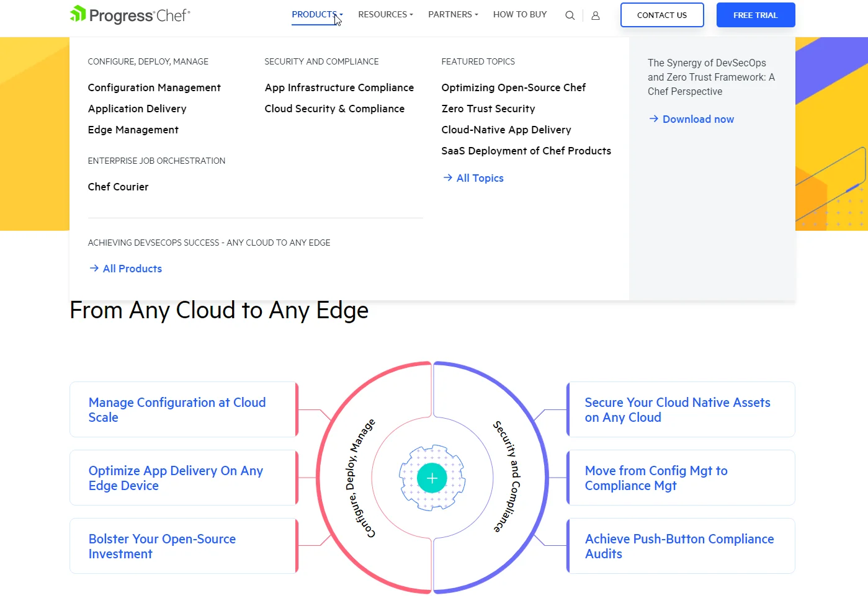The width and height of the screenshot is (868, 611).
Task: Open SaaS Deployment of Chef Products topic
Action: 526,151
